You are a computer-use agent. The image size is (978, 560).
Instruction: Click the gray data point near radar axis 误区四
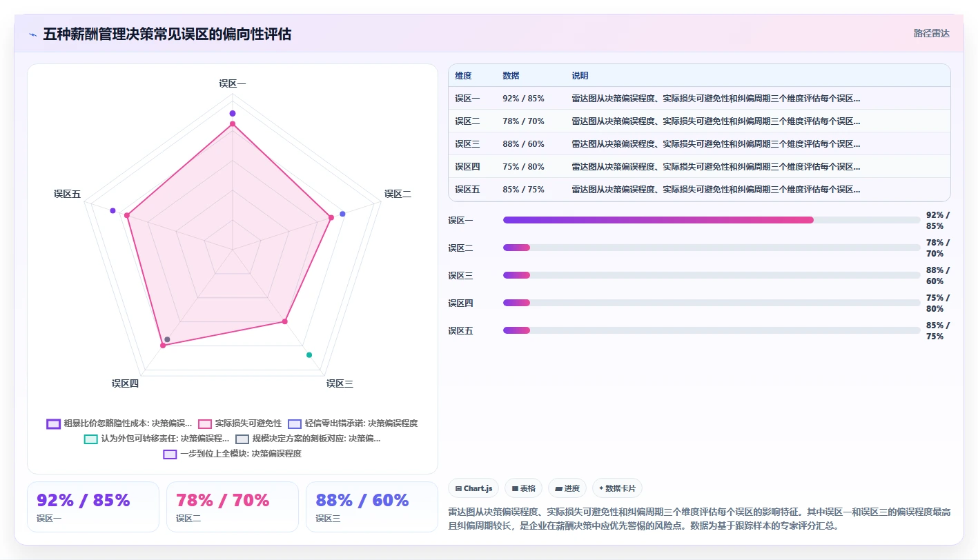pyautogui.click(x=167, y=339)
